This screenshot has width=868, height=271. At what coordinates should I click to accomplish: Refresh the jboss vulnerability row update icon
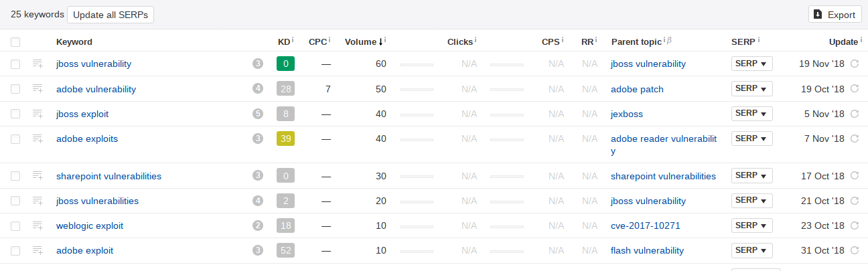[x=854, y=64]
